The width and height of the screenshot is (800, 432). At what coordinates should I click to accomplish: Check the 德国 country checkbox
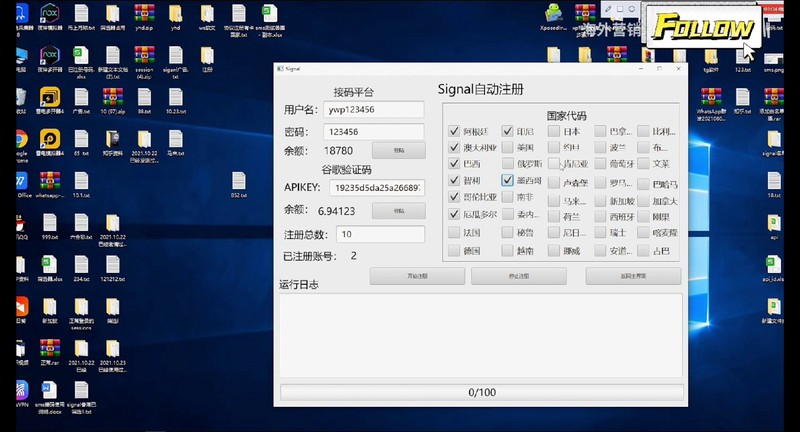tap(454, 250)
